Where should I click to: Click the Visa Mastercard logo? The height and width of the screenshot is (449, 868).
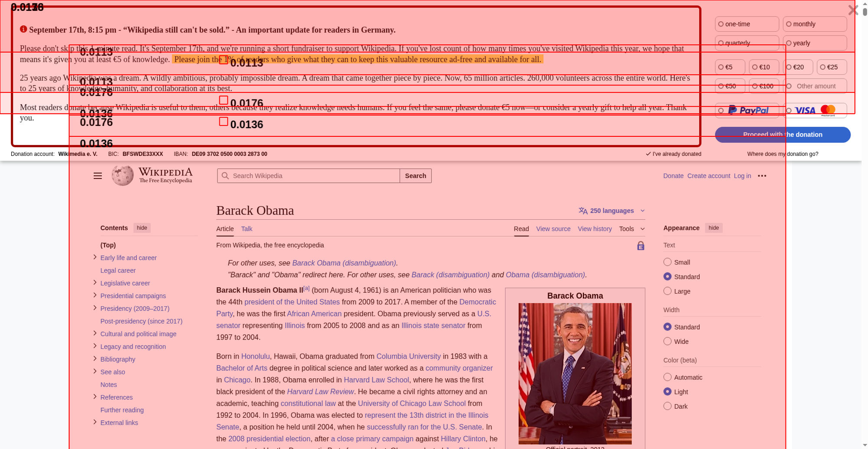point(815,111)
